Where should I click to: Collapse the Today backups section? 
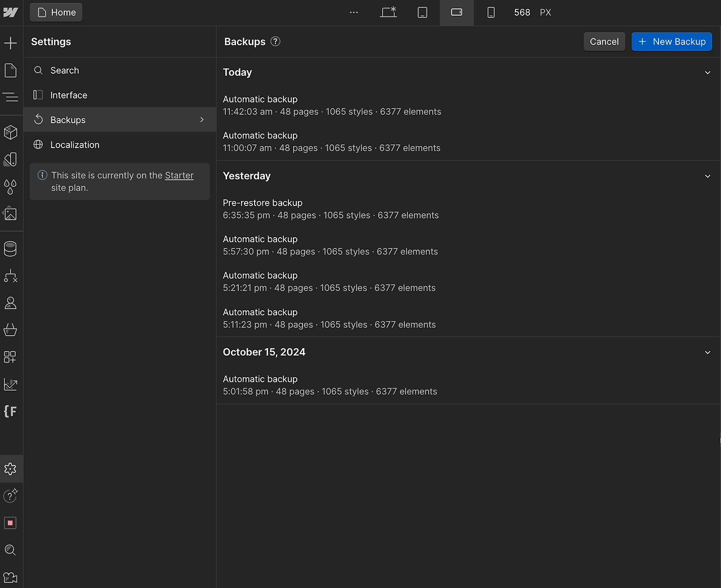[707, 73]
